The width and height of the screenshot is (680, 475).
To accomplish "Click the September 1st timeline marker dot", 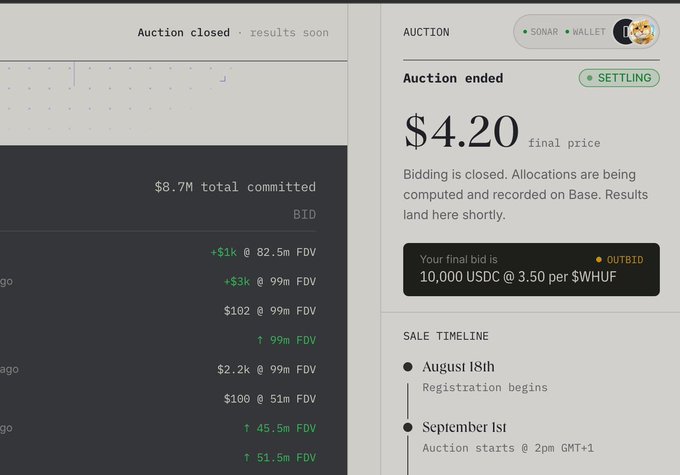I will pos(408,427).
